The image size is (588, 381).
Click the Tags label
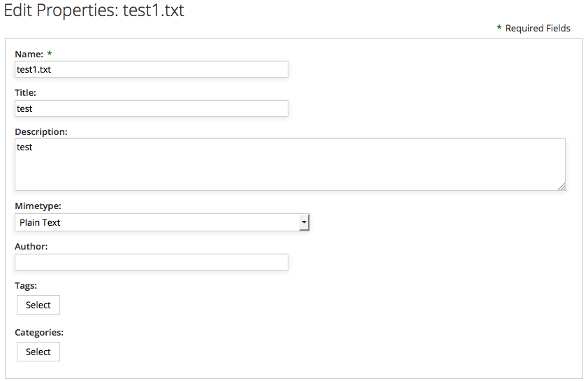[26, 285]
